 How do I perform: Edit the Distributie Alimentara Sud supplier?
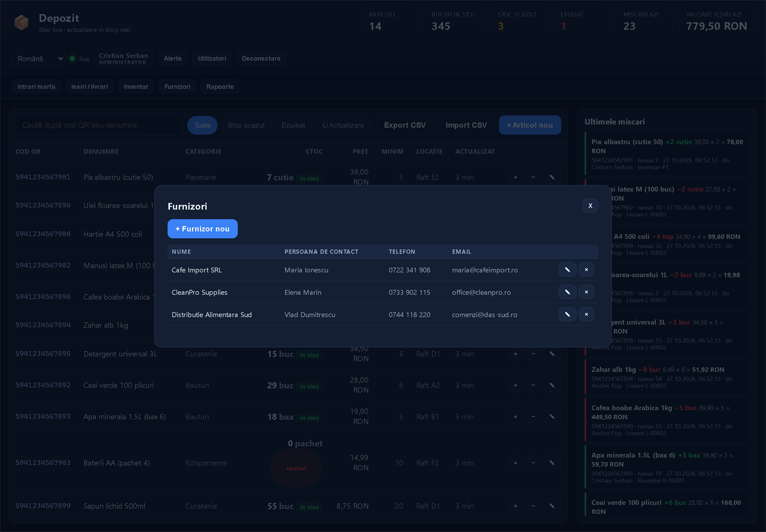(x=567, y=314)
